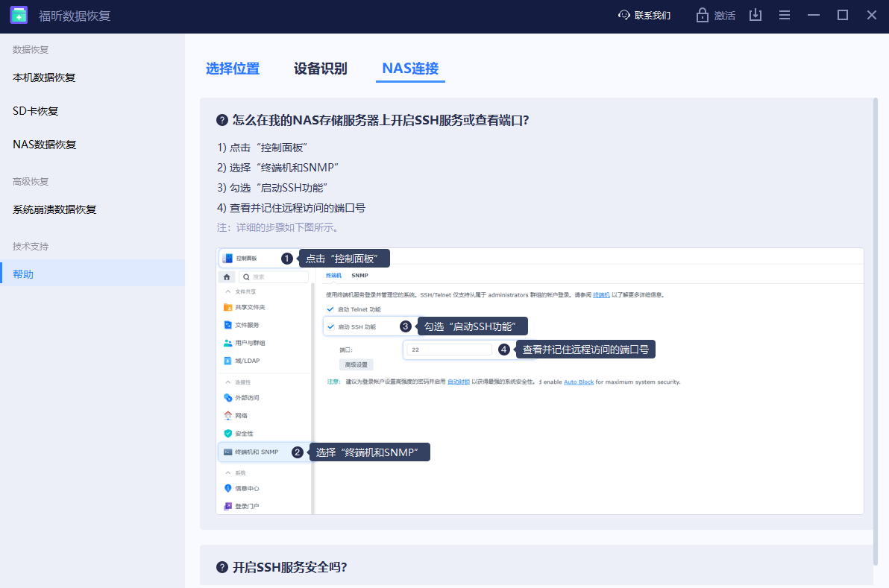Click the port field showing 22
This screenshot has height=588, width=889.
[x=449, y=349]
